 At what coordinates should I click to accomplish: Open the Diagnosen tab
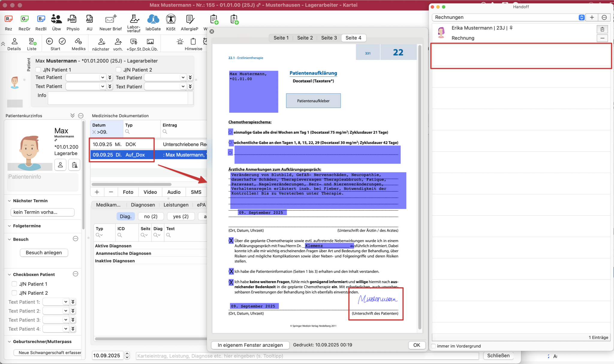pos(143,205)
